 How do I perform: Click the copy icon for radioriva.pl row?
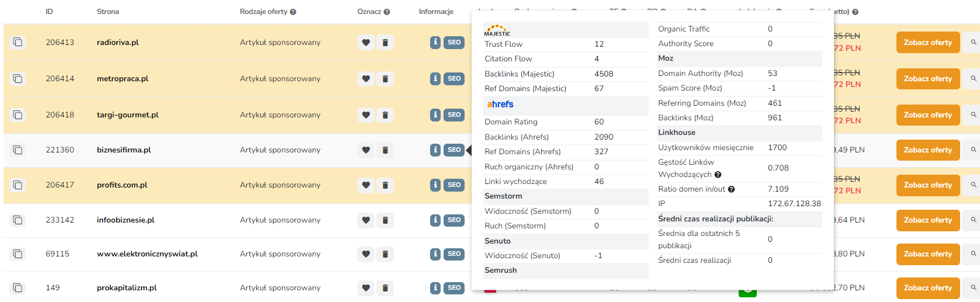[x=18, y=42]
